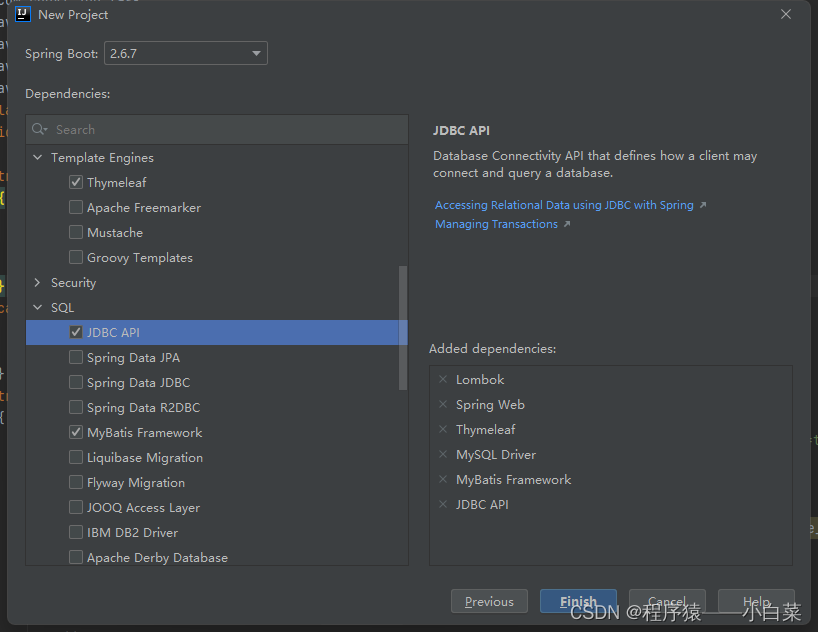The height and width of the screenshot is (632, 818).
Task: Click the Previous button
Action: (489, 601)
